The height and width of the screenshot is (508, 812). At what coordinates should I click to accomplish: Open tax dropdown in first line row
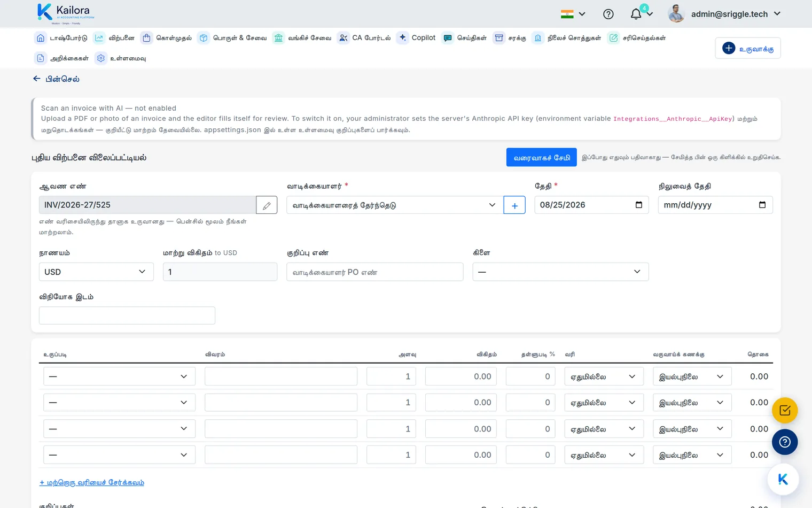tap(604, 376)
